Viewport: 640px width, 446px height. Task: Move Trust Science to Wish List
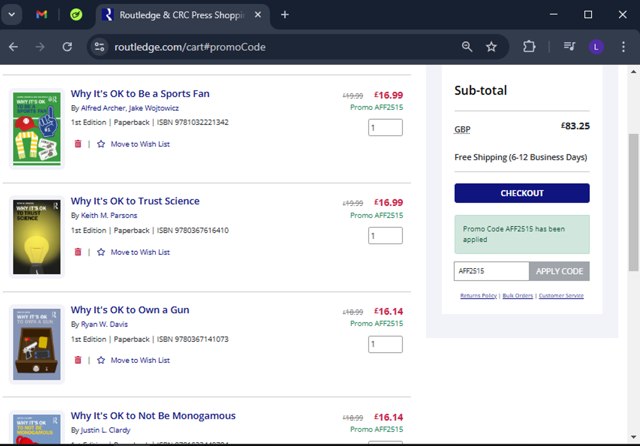[140, 252]
